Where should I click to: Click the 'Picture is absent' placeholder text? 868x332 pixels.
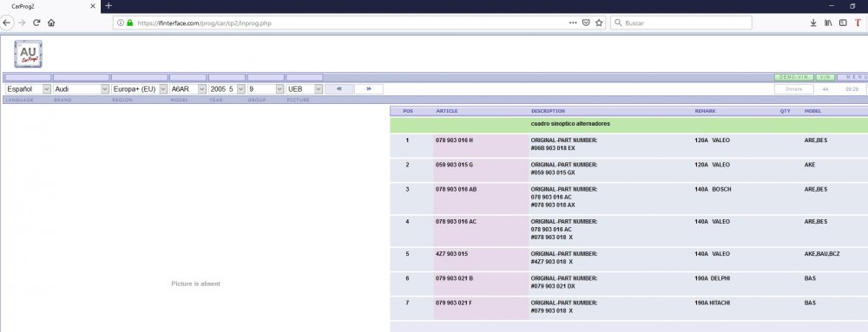(195, 283)
